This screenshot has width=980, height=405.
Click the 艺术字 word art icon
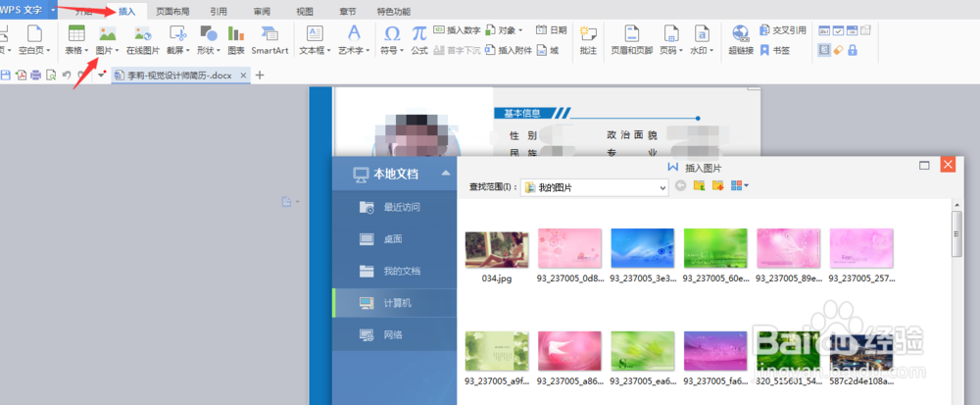[354, 33]
